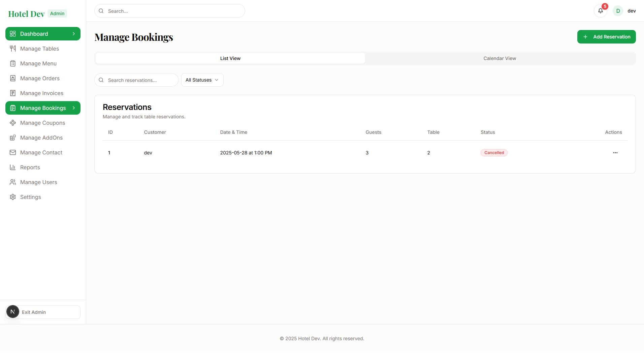Expand the Dashboard chevron arrow

(74, 34)
